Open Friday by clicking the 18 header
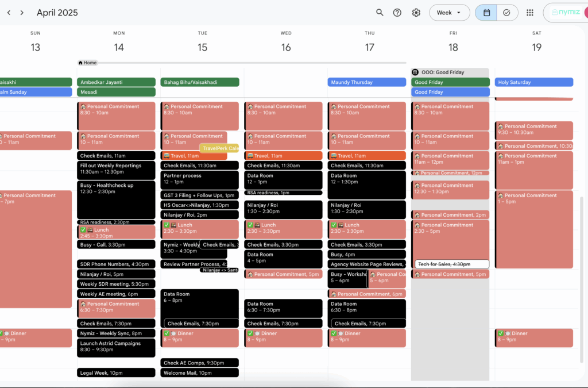The image size is (588, 388). pyautogui.click(x=453, y=47)
